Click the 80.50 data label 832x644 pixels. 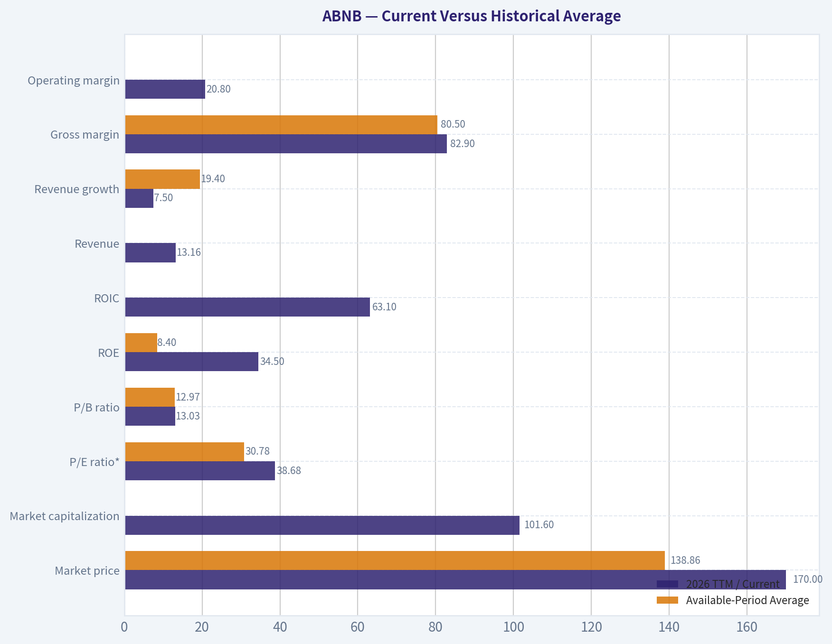[x=453, y=124]
